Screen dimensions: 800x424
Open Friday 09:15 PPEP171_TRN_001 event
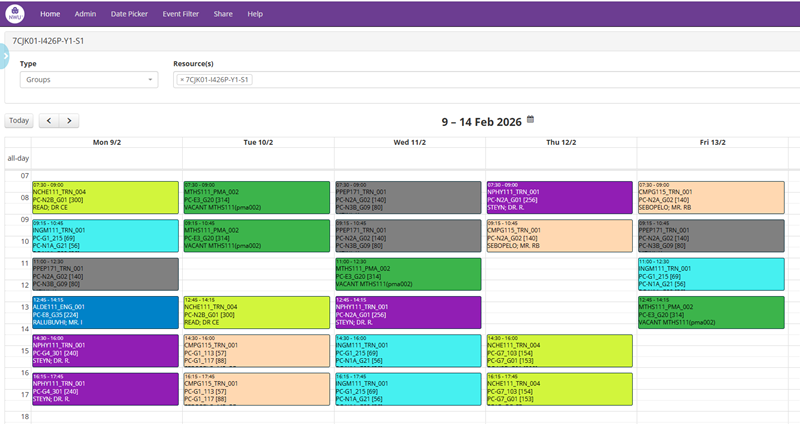(x=711, y=236)
